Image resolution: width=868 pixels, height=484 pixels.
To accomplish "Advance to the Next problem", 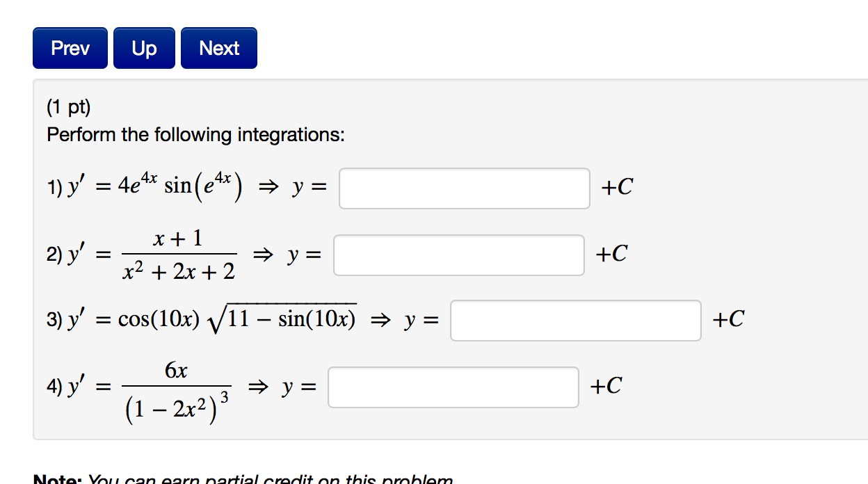I will pos(219,48).
